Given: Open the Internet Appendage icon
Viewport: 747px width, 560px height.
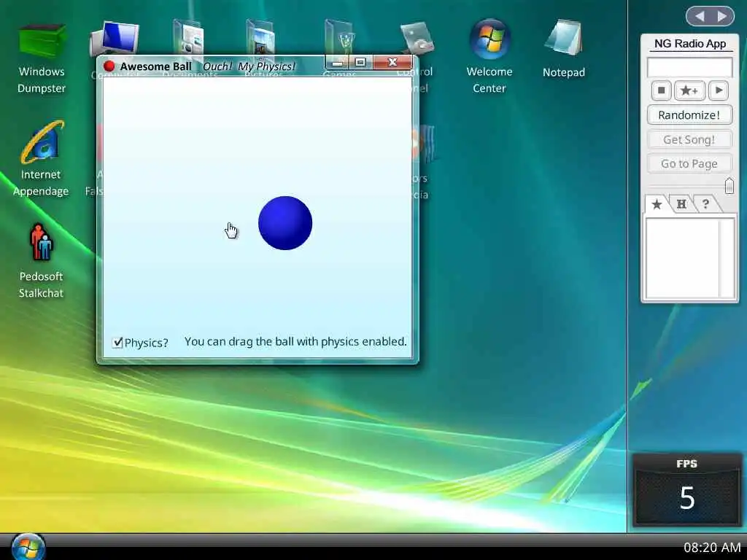Looking at the screenshot, I should pyautogui.click(x=41, y=158).
